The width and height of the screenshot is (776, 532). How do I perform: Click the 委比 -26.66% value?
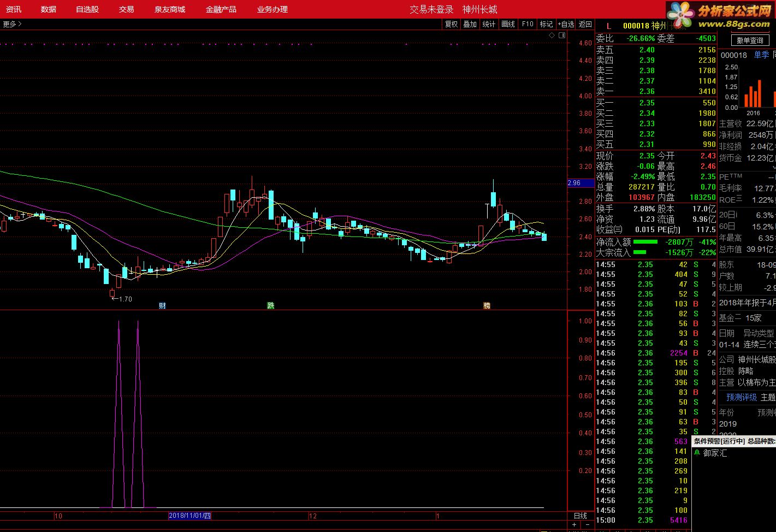[x=641, y=38]
